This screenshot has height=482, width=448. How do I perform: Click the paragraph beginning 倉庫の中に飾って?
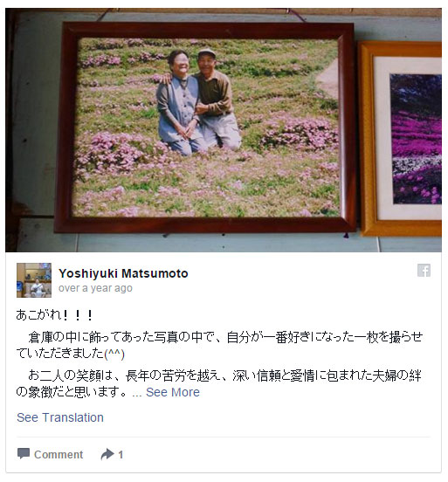[x=219, y=345]
